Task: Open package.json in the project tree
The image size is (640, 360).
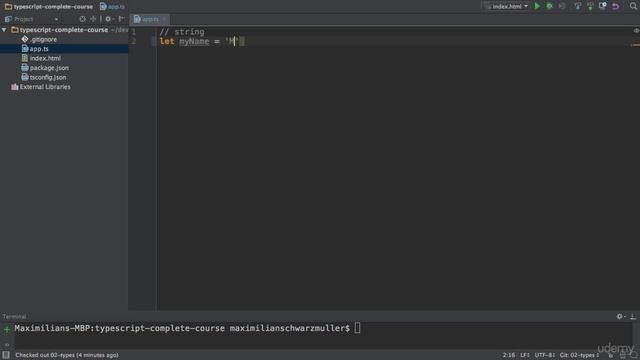Action: pos(49,68)
